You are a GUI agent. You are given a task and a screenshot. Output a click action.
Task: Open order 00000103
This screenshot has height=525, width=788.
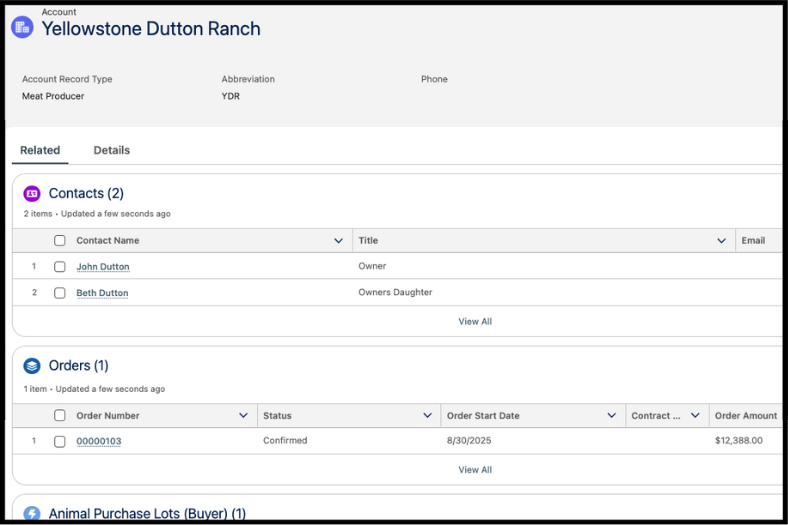pos(99,441)
